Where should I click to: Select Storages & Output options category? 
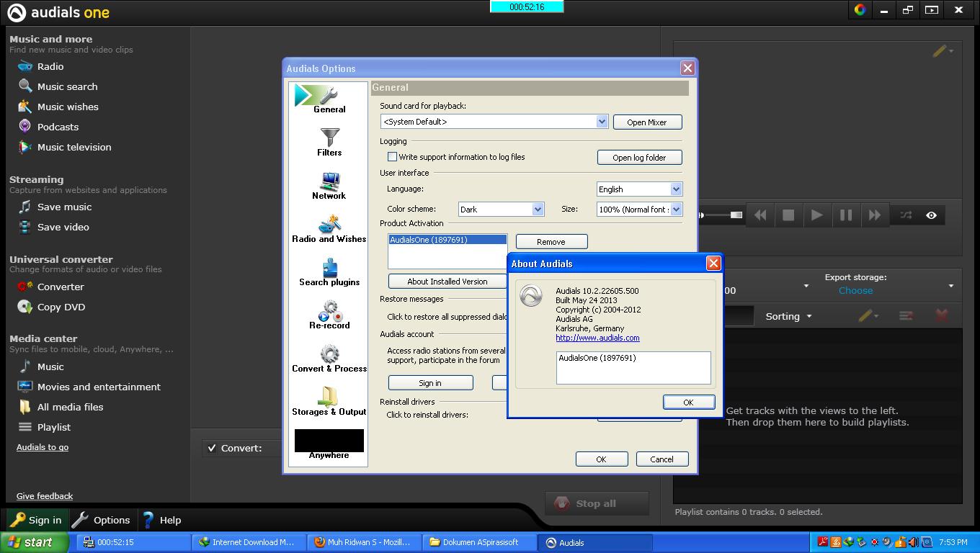coord(329,402)
